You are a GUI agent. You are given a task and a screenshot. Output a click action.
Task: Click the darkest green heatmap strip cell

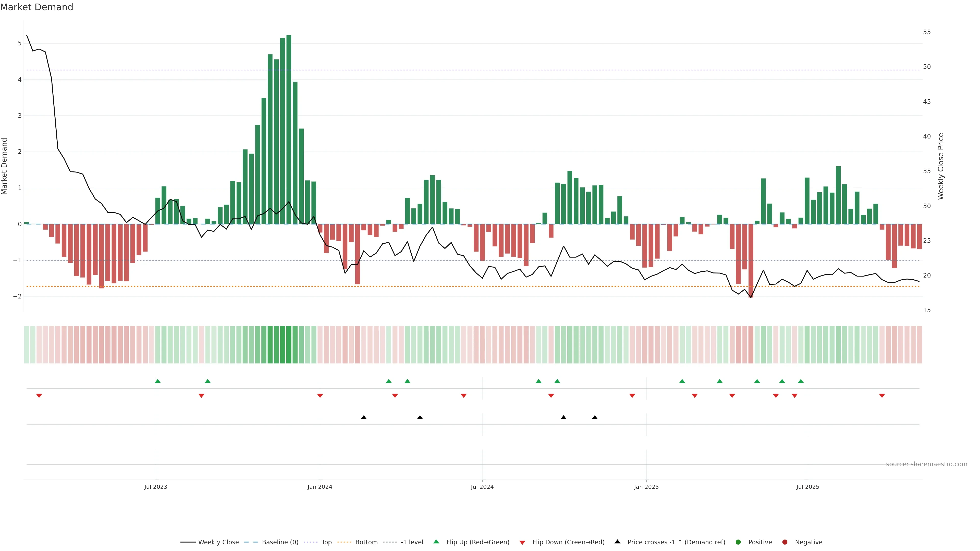(289, 345)
